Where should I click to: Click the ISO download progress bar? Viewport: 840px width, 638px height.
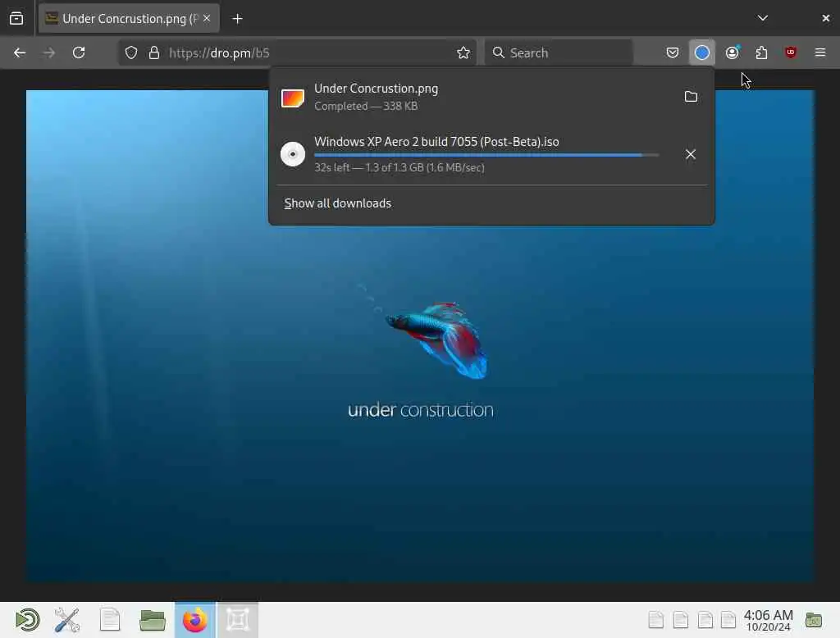[x=486, y=155]
